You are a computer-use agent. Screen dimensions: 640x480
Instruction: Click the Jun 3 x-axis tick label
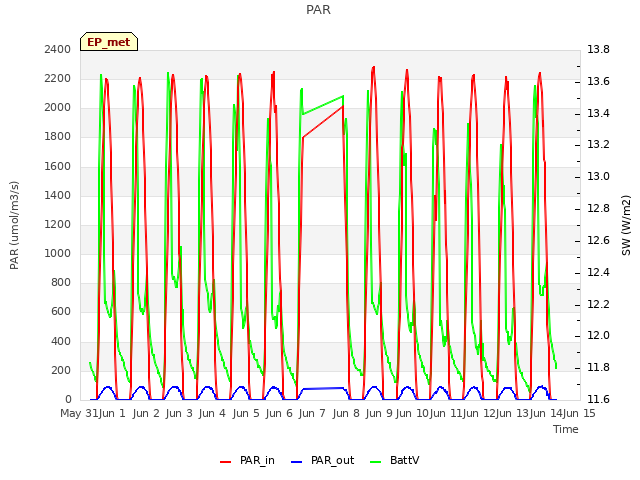tap(179, 413)
